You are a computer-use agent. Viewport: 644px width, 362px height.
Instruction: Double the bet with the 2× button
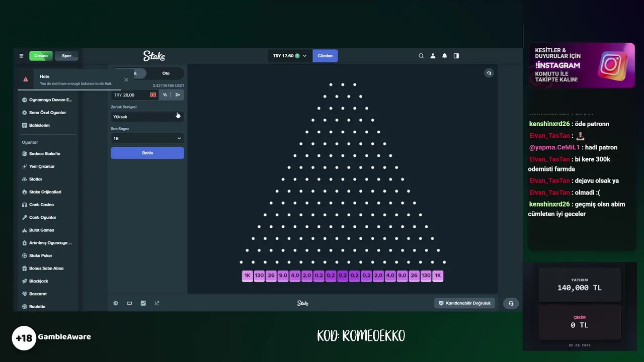178,95
